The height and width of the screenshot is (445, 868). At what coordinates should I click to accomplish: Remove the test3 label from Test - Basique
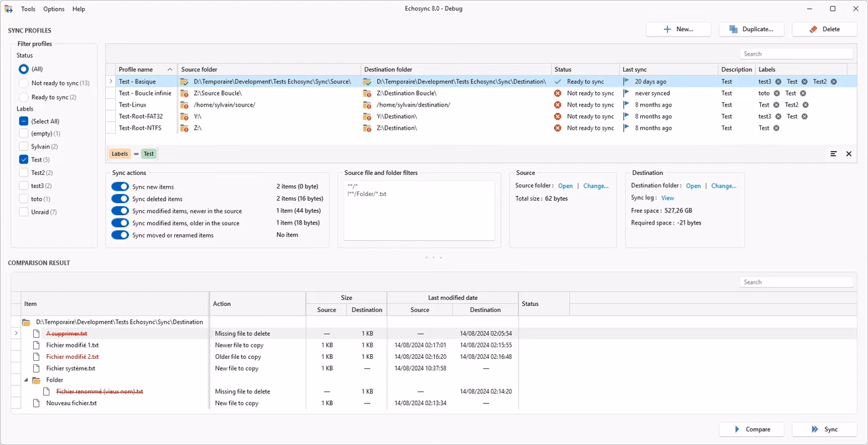pyautogui.click(x=777, y=81)
